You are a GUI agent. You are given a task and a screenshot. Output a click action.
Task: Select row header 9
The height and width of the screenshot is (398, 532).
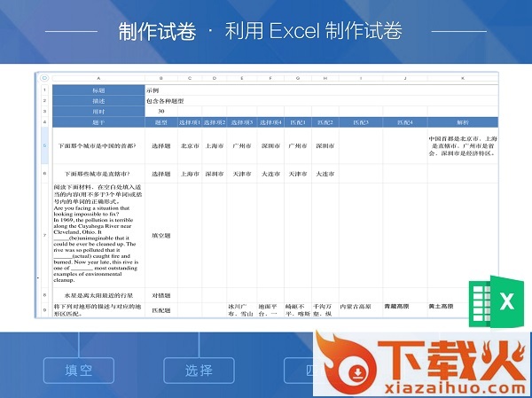[x=45, y=309]
